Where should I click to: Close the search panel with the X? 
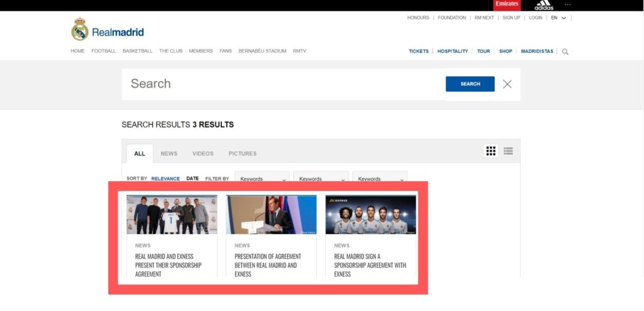tap(507, 84)
